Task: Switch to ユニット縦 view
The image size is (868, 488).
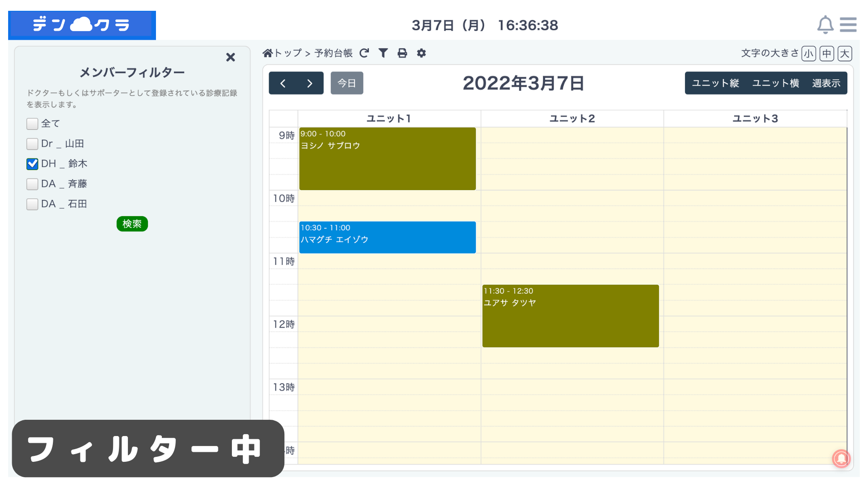Action: [715, 83]
